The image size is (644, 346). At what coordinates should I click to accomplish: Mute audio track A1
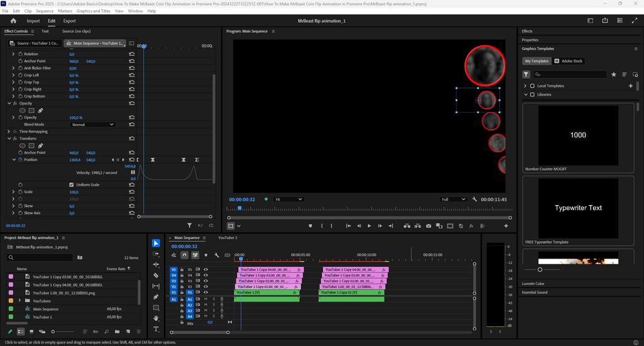206,299
